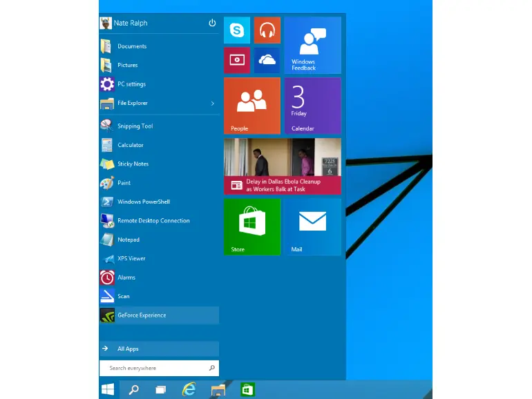This screenshot has height=399, width=532.
Task: Open the Video tile
Action: (237, 60)
